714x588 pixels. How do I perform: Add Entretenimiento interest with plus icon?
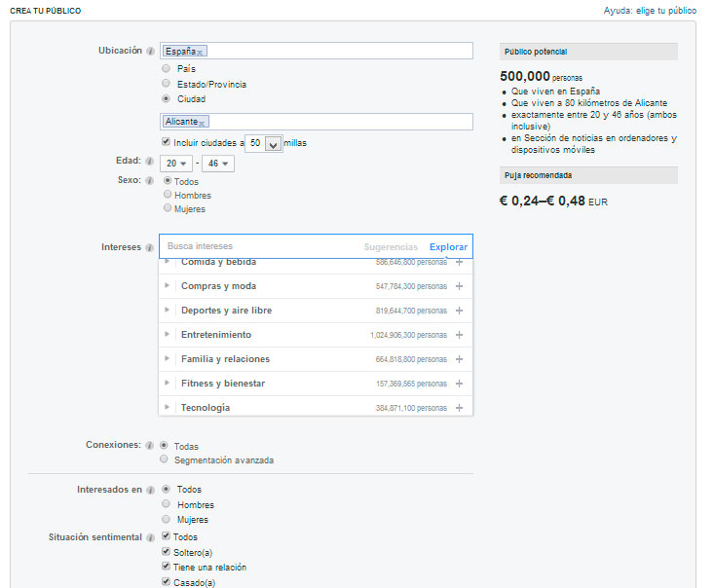pos(460,335)
